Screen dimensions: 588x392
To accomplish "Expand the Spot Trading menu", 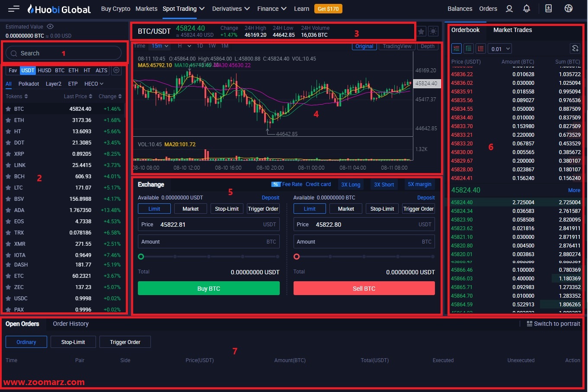I will (x=184, y=9).
